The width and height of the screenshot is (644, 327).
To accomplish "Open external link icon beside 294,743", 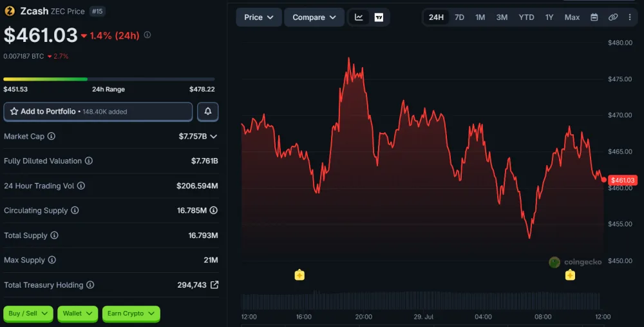I will tap(214, 284).
